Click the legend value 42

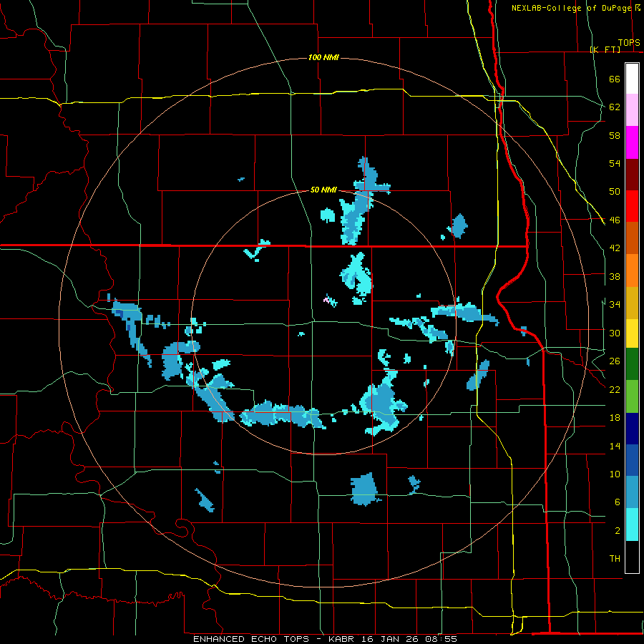pos(615,248)
